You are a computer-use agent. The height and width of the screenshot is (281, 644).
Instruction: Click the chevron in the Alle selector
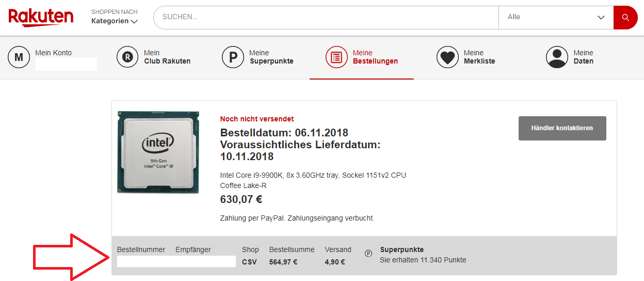(x=601, y=18)
